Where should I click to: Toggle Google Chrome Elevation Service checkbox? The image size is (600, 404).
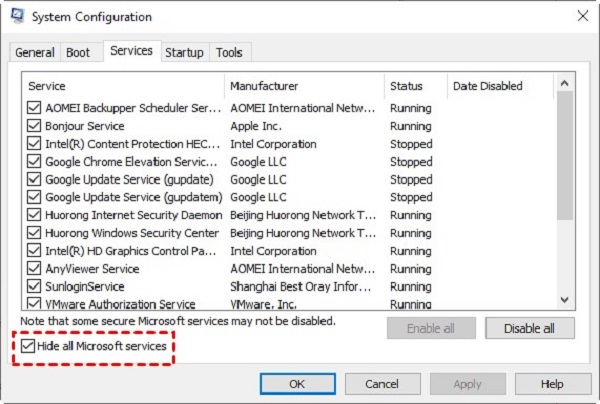pyautogui.click(x=34, y=161)
